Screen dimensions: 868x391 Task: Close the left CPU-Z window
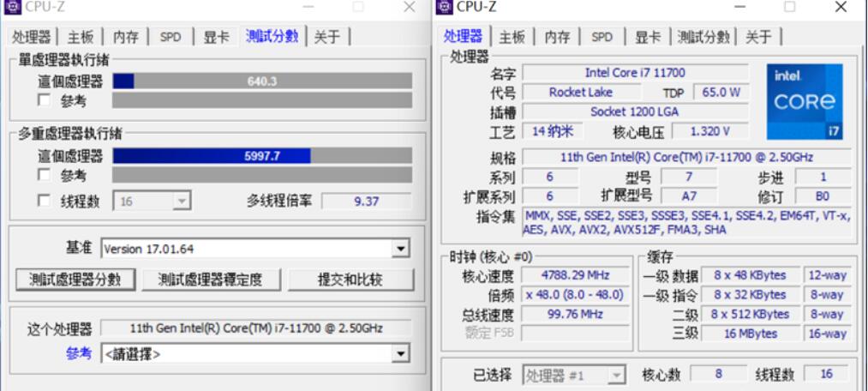point(409,7)
